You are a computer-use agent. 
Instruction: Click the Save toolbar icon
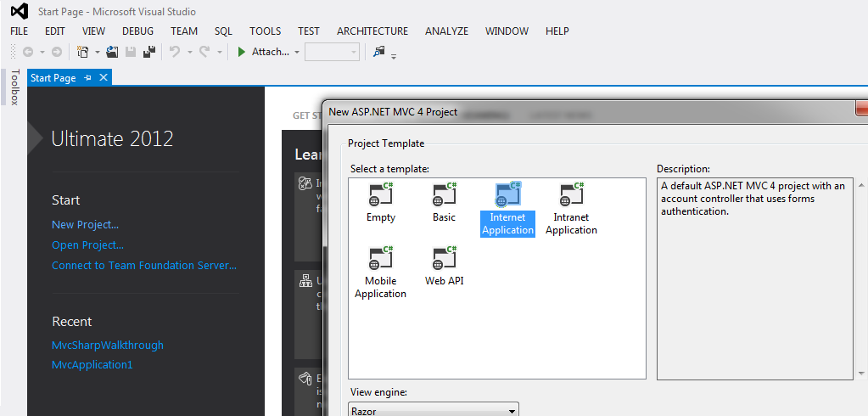click(x=131, y=52)
